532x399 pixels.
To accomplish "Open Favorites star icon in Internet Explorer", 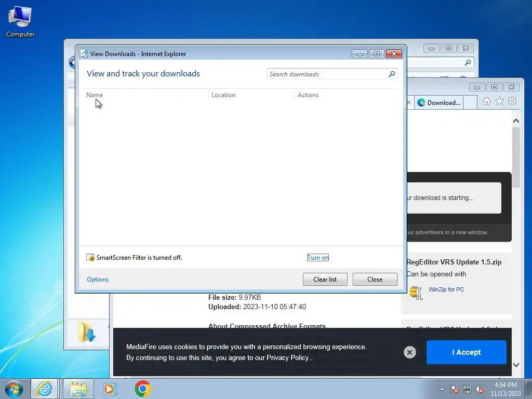I will [x=499, y=101].
